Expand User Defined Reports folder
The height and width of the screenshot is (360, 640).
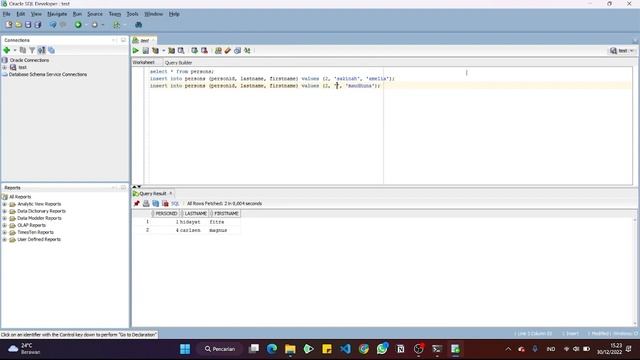5,240
